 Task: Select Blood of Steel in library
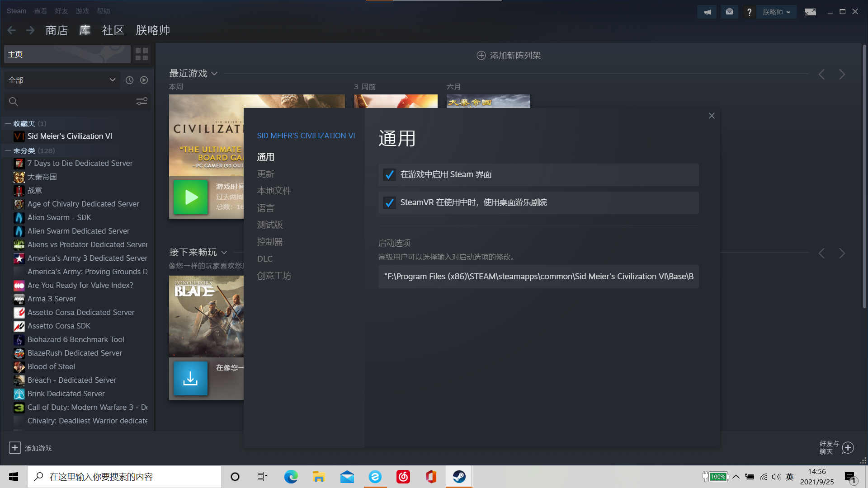coord(51,366)
